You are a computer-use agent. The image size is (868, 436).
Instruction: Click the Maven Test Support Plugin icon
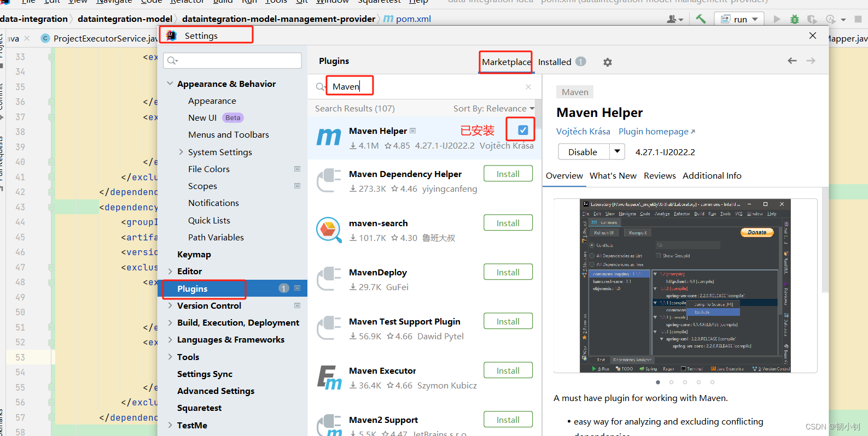329,328
